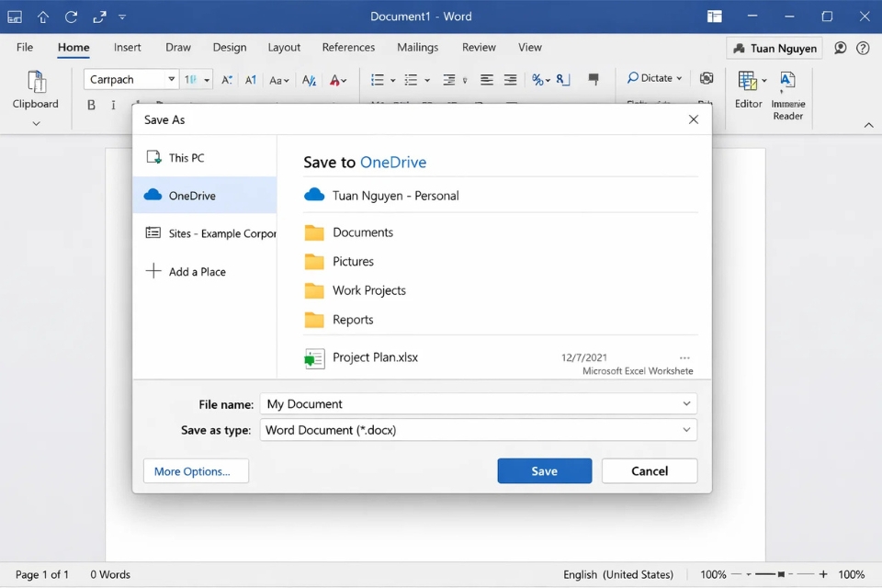Image resolution: width=882 pixels, height=588 pixels.
Task: Select the Work Projects folder in OneDrive
Action: click(370, 290)
